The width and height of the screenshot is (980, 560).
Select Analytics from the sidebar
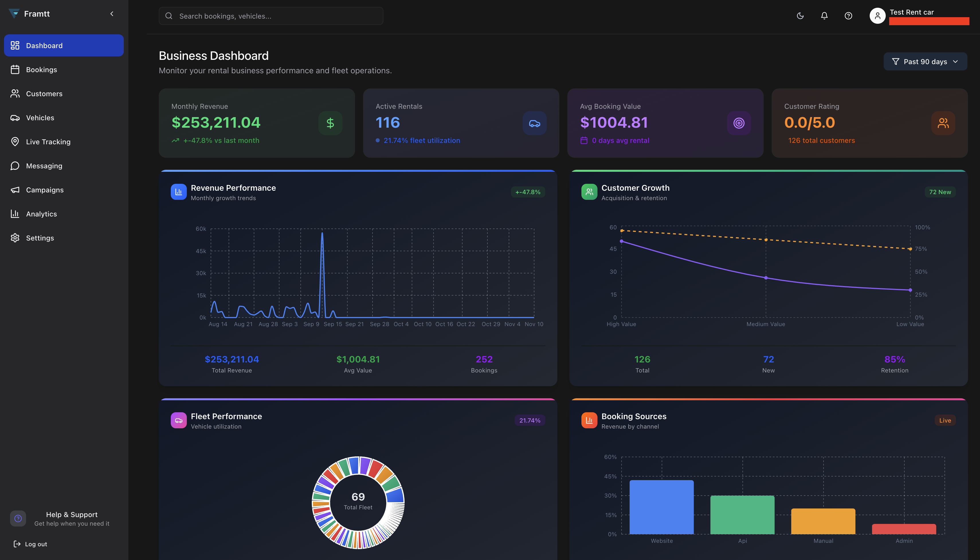[x=41, y=214]
